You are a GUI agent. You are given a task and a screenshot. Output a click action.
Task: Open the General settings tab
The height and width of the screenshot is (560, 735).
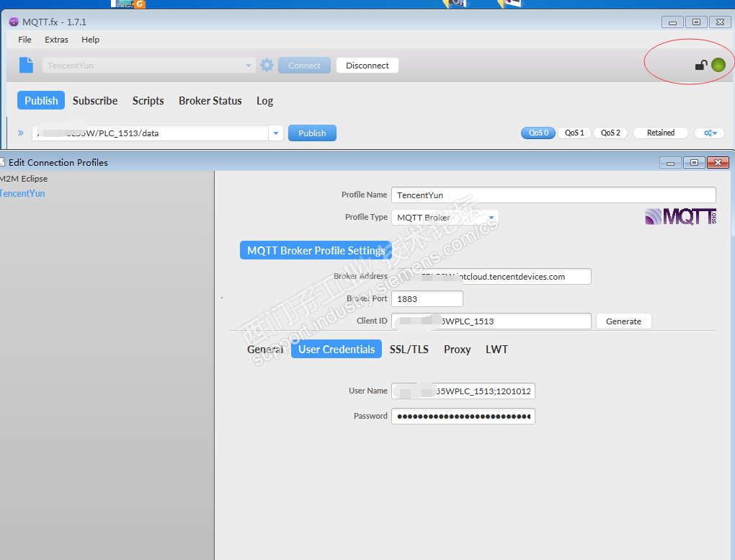pos(265,350)
